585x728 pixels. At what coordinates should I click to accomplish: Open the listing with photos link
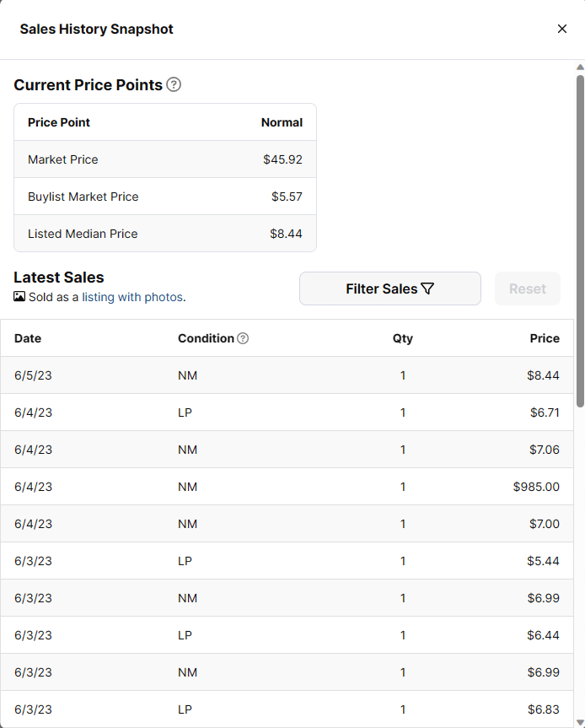click(x=132, y=297)
